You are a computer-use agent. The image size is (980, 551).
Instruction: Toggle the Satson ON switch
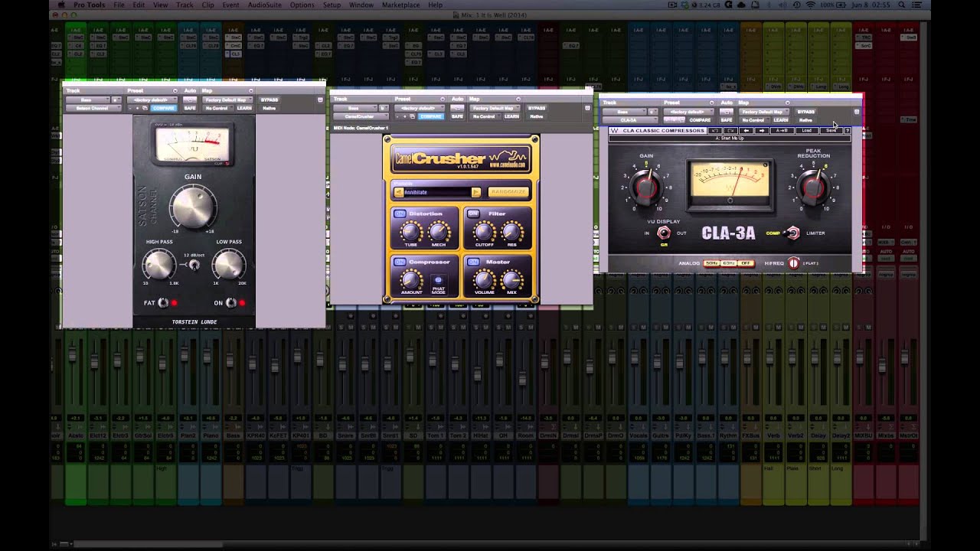click(230, 303)
